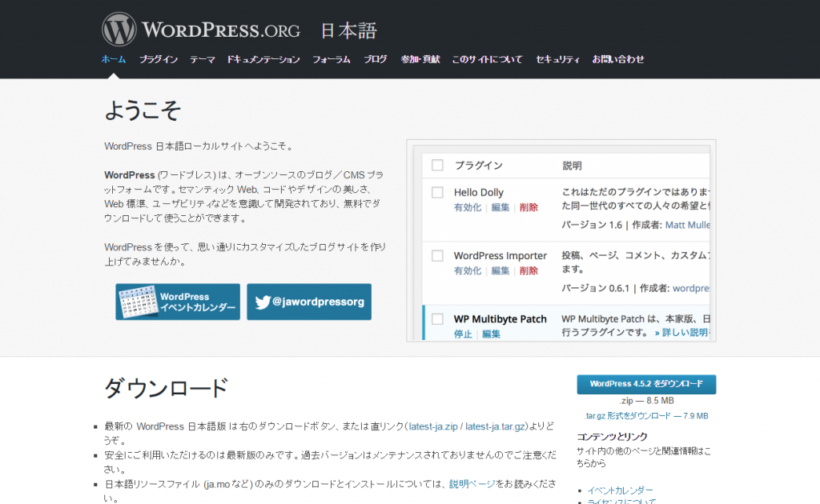Screen dimensions: 820x504
Task: Click 編集 under WP Multibyte Patch
Action: click(x=491, y=334)
